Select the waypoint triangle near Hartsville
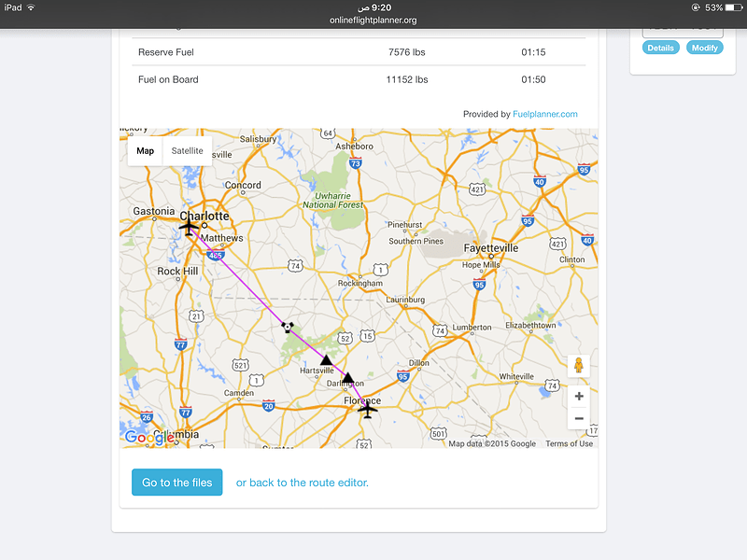Viewport: 747px width, 560px height. click(326, 359)
